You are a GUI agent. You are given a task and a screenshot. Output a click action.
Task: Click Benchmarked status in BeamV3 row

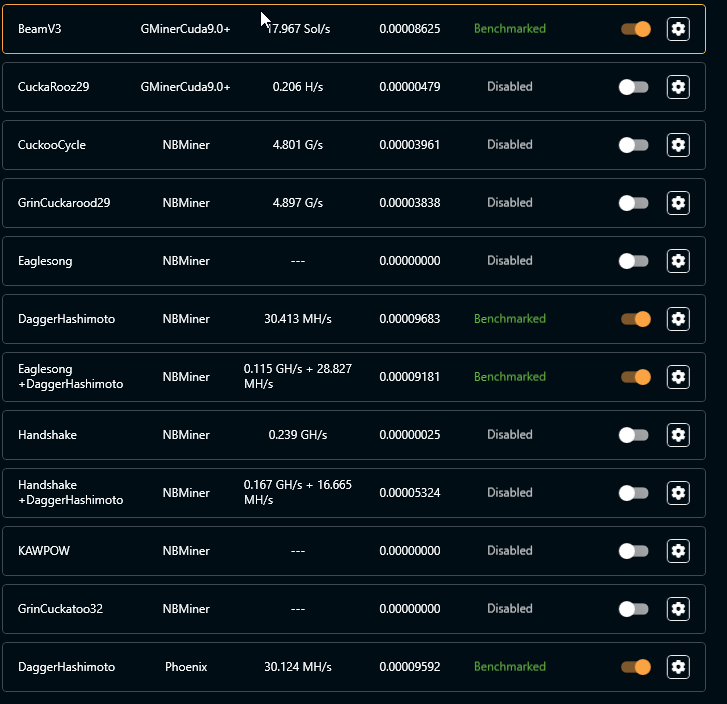tap(510, 29)
